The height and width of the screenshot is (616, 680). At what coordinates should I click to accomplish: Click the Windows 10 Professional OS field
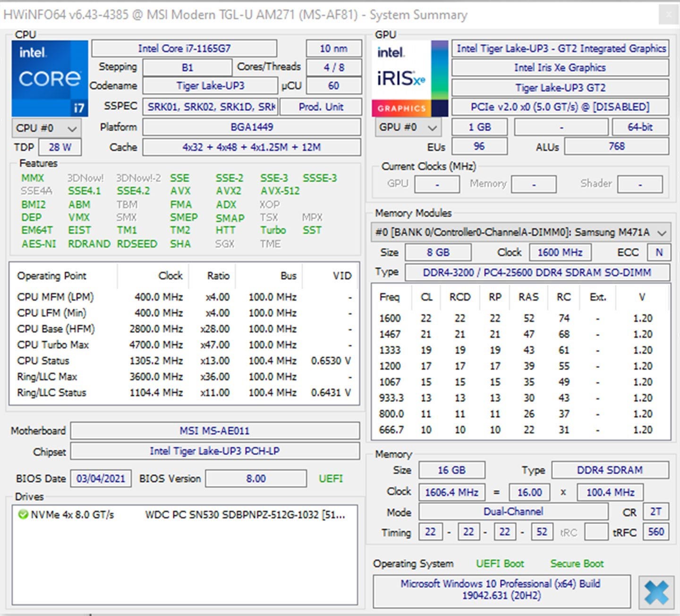coord(501,590)
